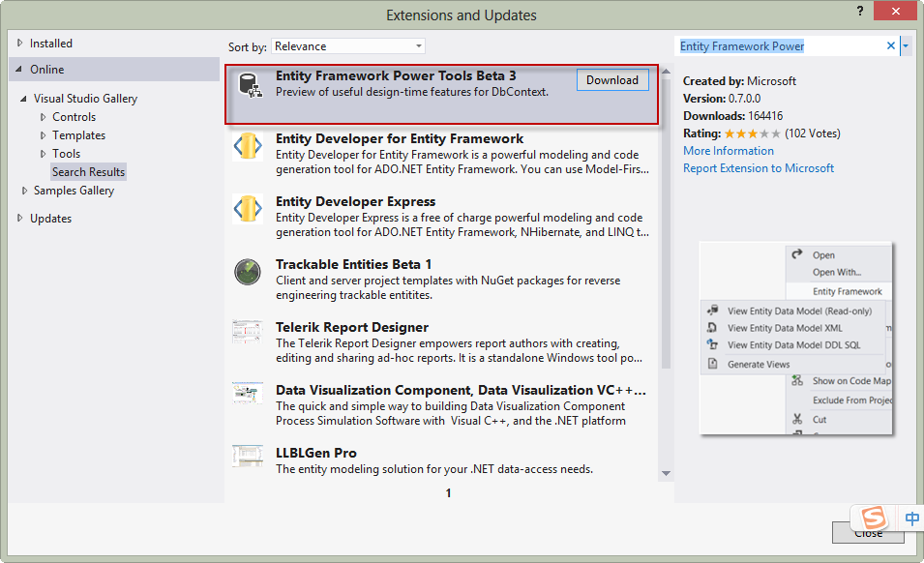Viewport: 924px width, 563px height.
Task: Select the Entity Developer Express title
Action: (x=355, y=201)
